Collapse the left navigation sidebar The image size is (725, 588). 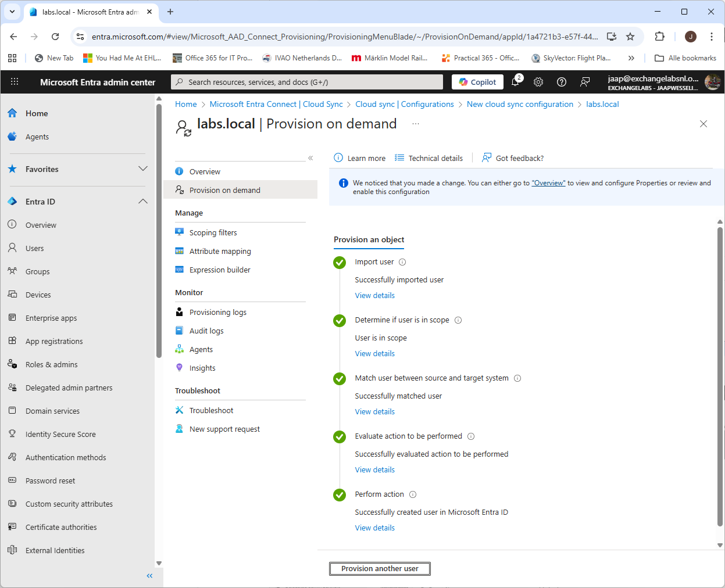149,576
